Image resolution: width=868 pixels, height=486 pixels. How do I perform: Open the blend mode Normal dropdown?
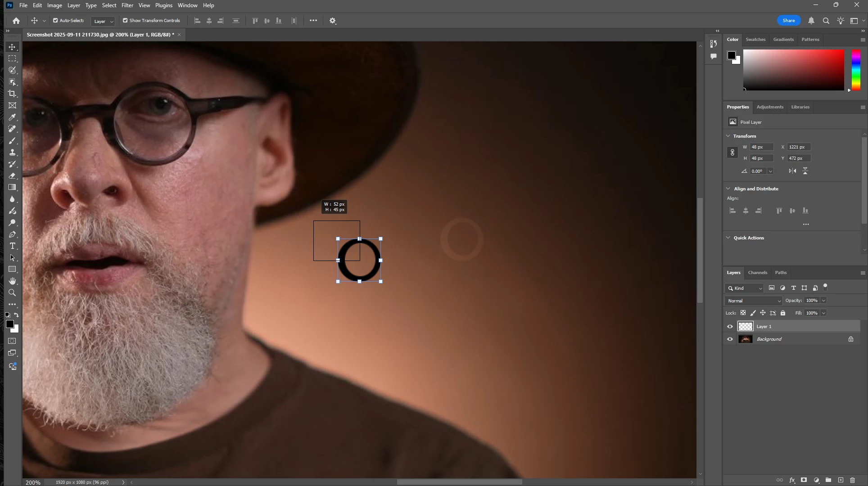click(x=753, y=301)
